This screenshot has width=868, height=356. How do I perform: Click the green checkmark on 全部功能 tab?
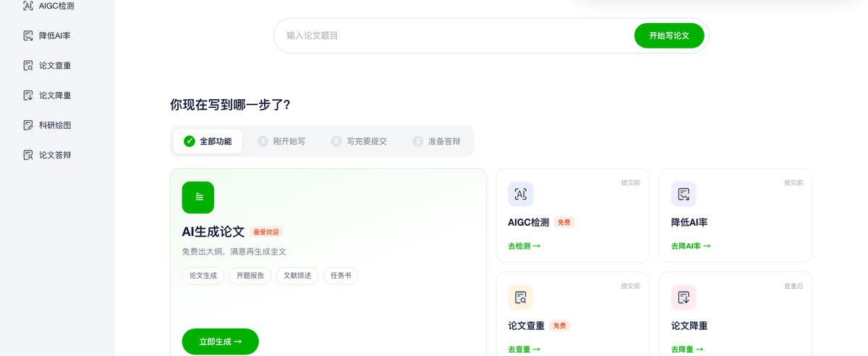[190, 141]
